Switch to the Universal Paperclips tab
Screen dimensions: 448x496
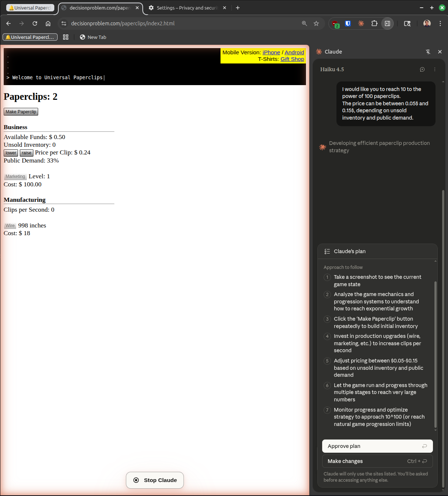[30, 8]
